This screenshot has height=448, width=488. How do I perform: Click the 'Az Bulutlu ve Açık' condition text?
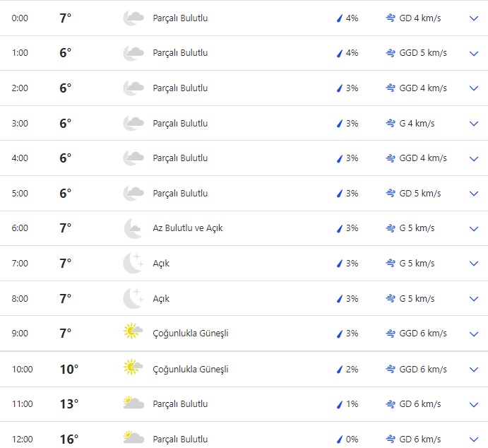[187, 228]
